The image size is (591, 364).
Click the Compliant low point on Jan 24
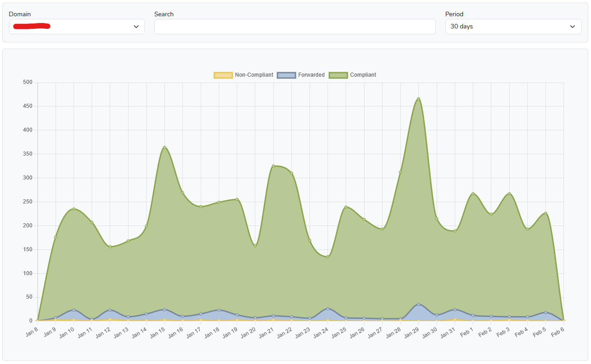click(x=328, y=257)
